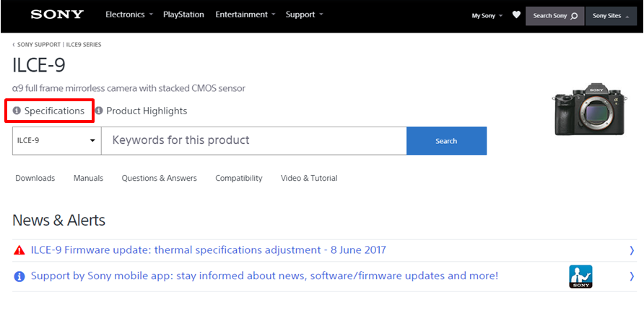Viewport: 644px width, 316px height.
Task: Click the info icon next to Specifications
Action: [17, 111]
